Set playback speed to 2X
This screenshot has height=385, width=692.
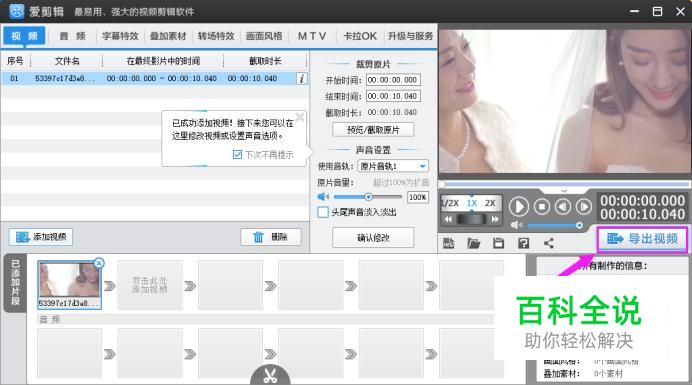[x=490, y=203]
